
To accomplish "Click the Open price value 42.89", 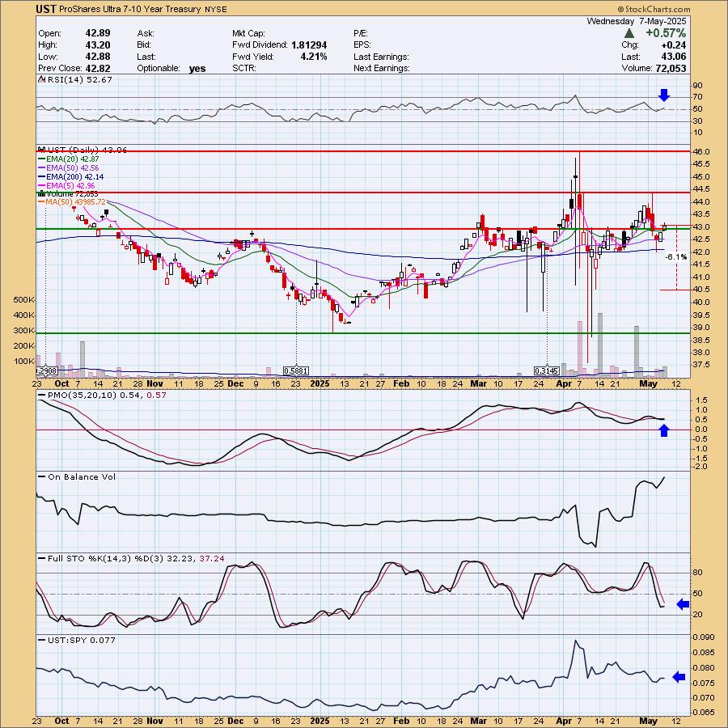I will [98, 33].
